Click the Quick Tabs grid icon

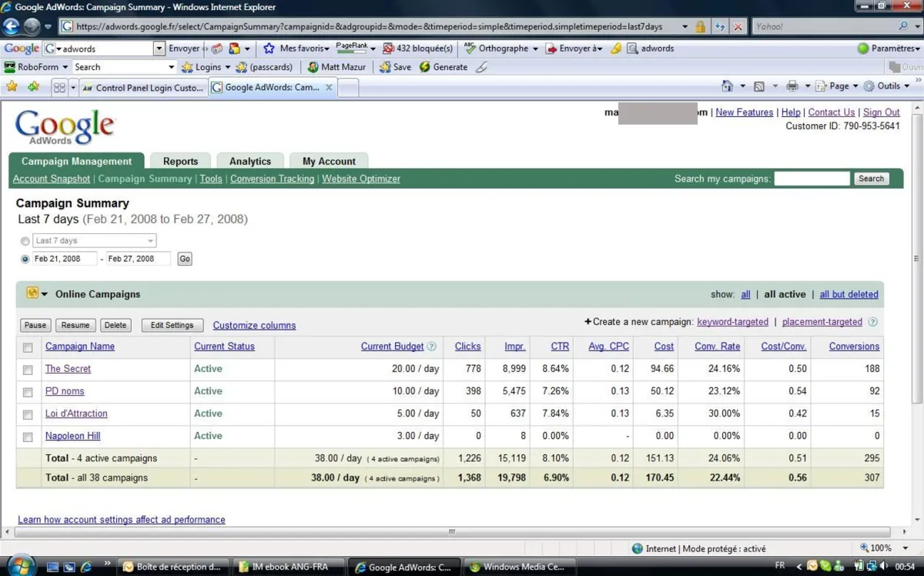[x=59, y=87]
